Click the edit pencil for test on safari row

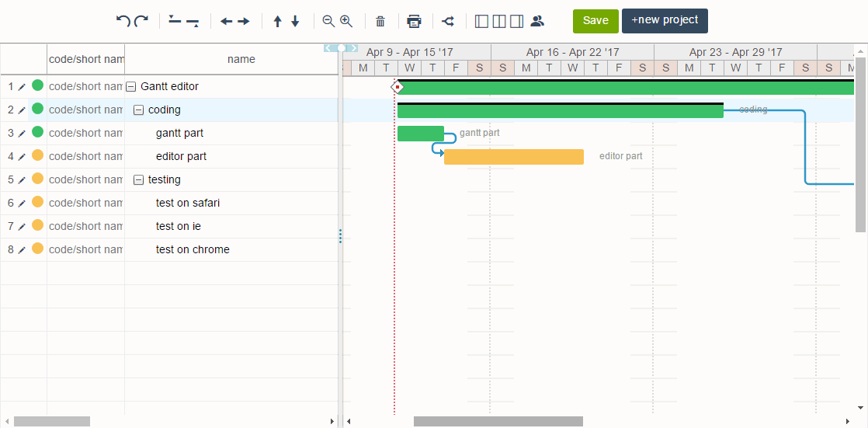[x=22, y=204]
